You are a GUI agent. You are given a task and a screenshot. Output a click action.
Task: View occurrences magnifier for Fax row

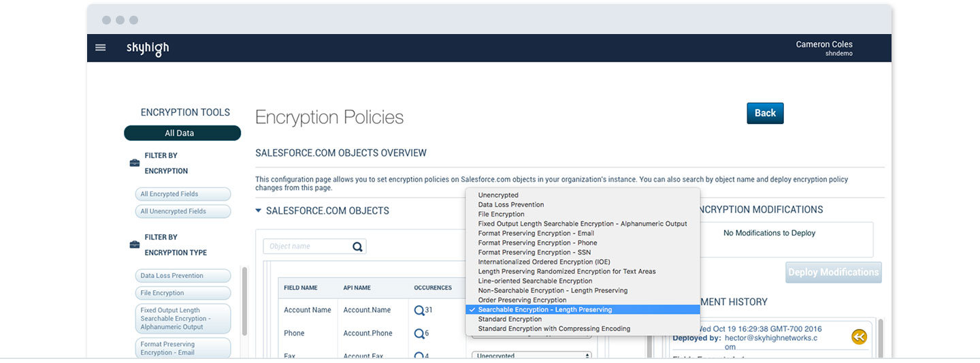tap(419, 355)
